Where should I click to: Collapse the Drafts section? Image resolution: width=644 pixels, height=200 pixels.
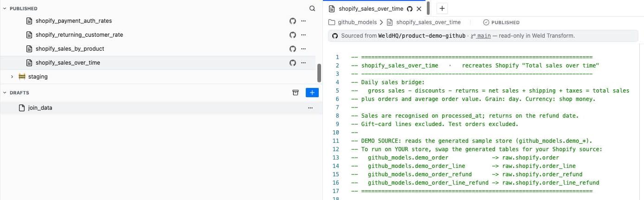5,93
